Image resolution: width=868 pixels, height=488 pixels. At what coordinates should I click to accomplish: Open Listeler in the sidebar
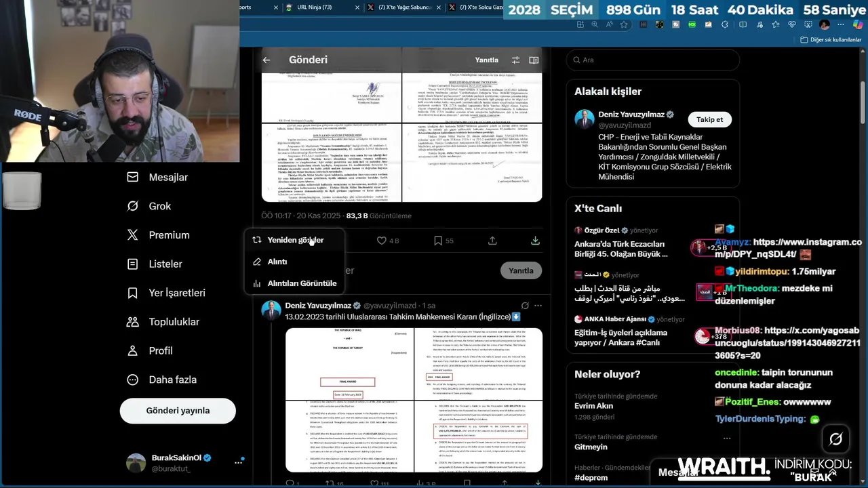coord(155,264)
